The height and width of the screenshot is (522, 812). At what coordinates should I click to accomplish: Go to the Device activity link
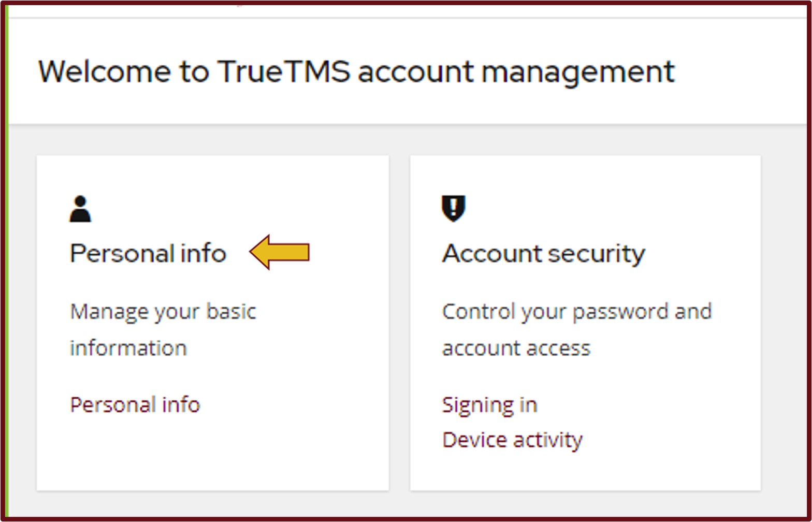click(x=512, y=440)
